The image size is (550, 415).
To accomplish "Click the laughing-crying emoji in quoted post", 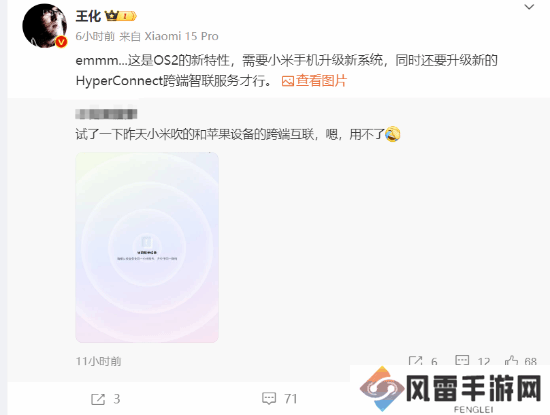I will [x=393, y=134].
